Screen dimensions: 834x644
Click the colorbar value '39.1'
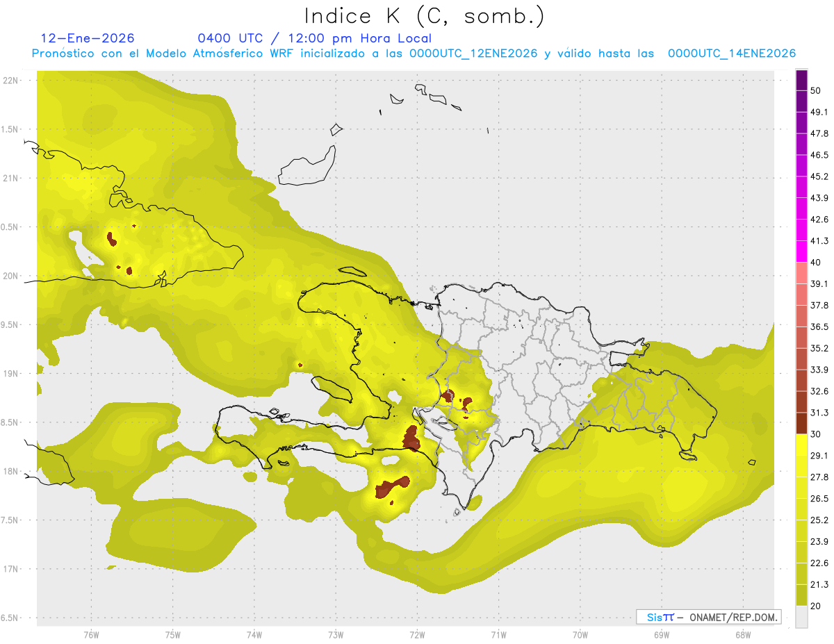click(819, 283)
